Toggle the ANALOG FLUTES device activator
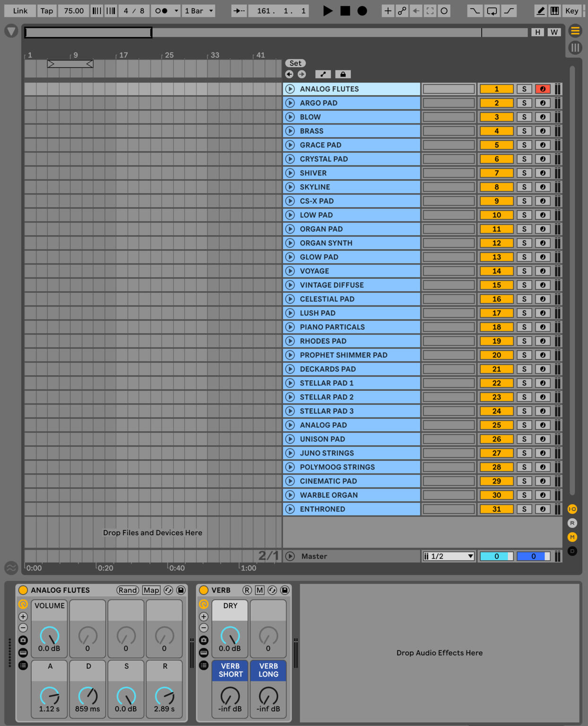The image size is (588, 726). point(23,590)
